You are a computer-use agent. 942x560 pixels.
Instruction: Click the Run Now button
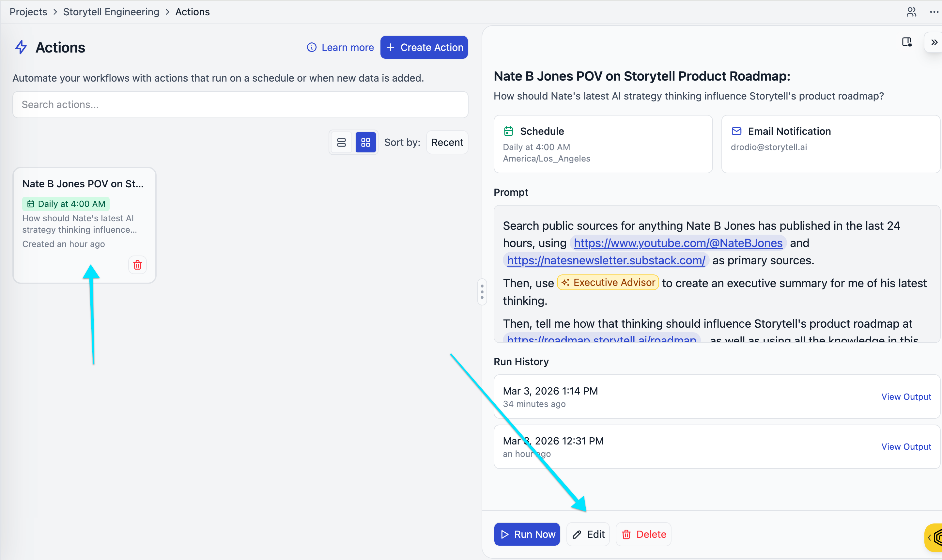(527, 534)
